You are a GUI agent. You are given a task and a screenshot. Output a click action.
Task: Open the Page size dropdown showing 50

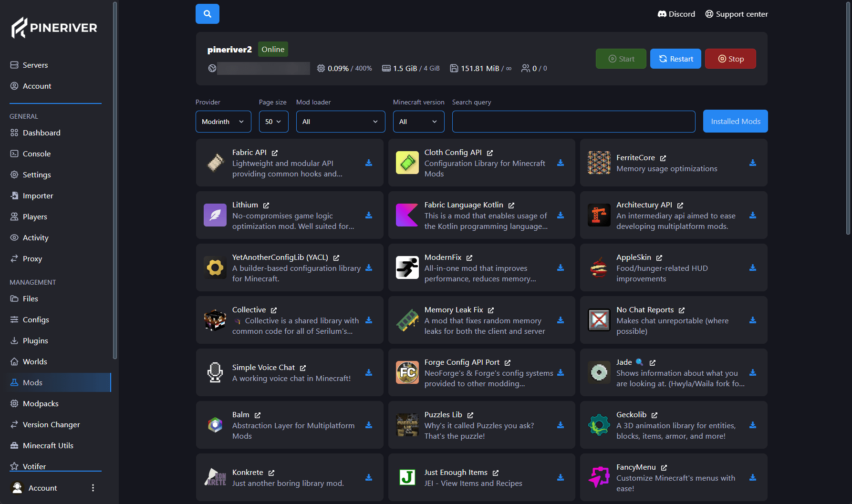(x=274, y=122)
